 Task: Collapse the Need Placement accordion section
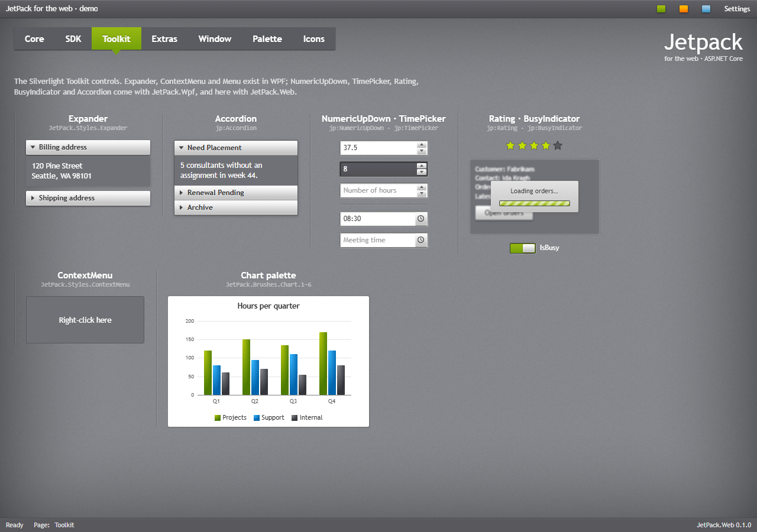pos(236,148)
